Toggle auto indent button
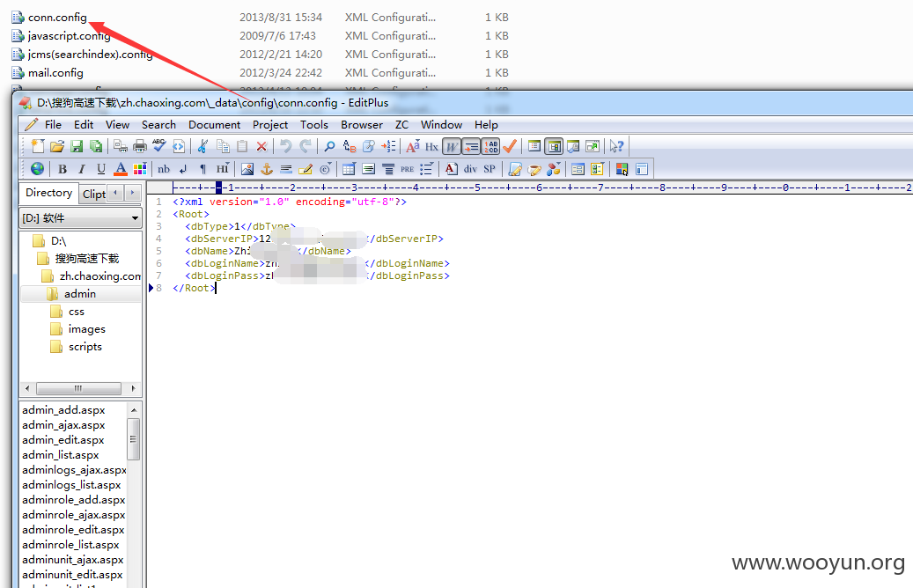 pyautogui.click(x=471, y=146)
